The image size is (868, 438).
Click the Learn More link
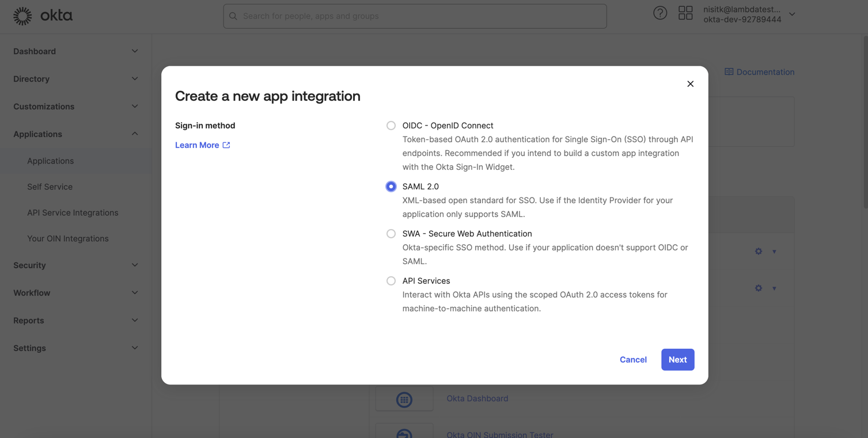pyautogui.click(x=196, y=144)
